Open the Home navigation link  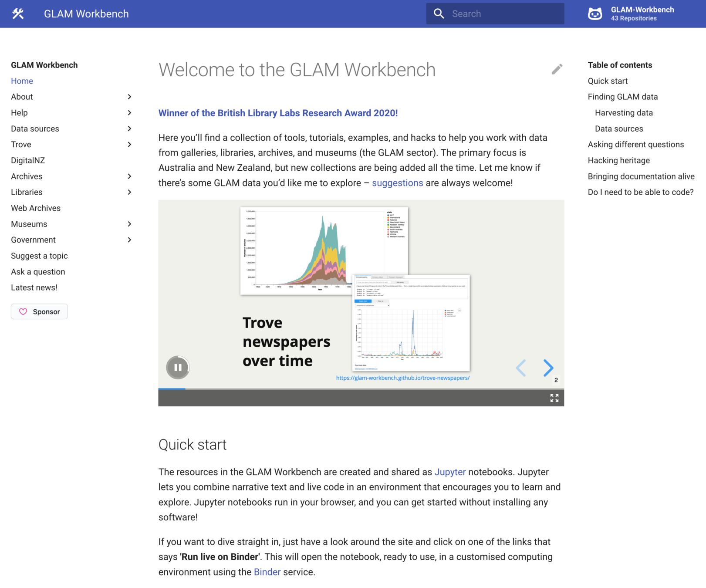click(22, 81)
